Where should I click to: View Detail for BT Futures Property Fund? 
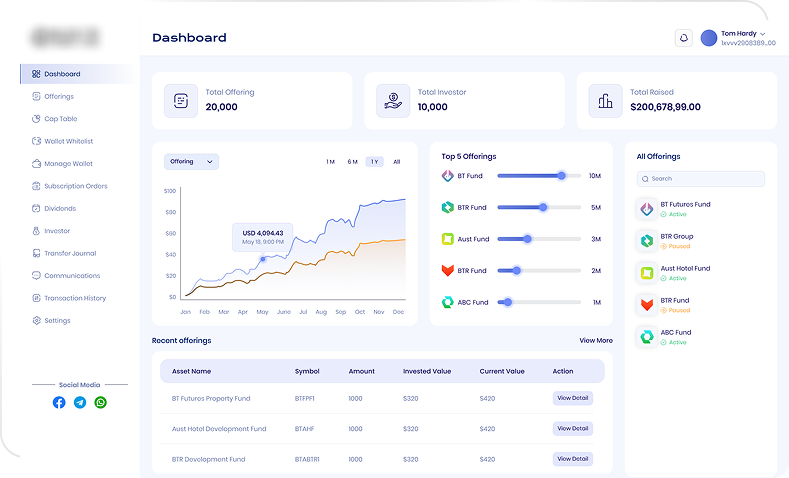572,398
